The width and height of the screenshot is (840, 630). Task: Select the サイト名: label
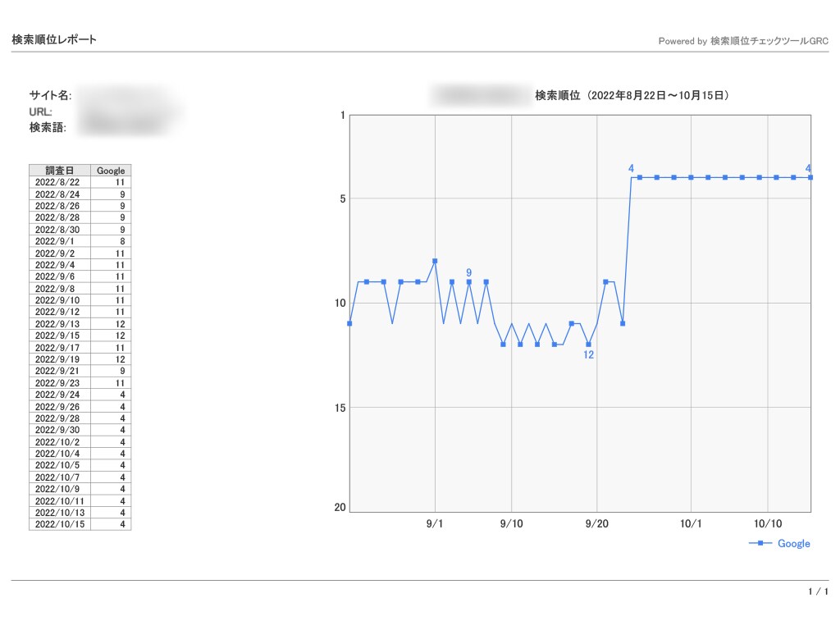pos(50,95)
